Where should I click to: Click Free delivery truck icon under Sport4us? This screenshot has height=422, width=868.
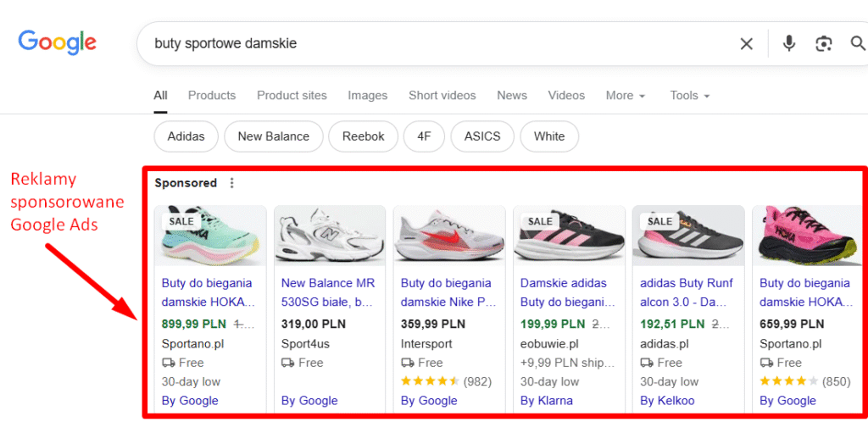[287, 363]
